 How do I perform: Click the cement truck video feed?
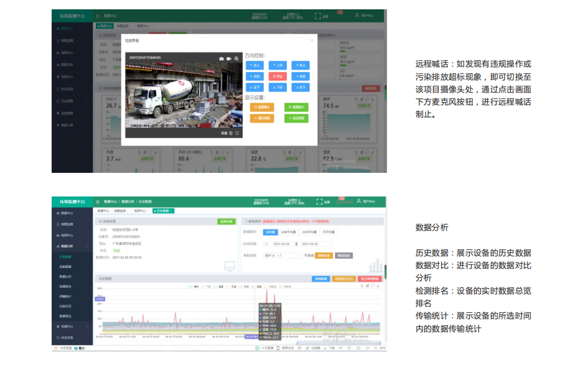point(184,96)
